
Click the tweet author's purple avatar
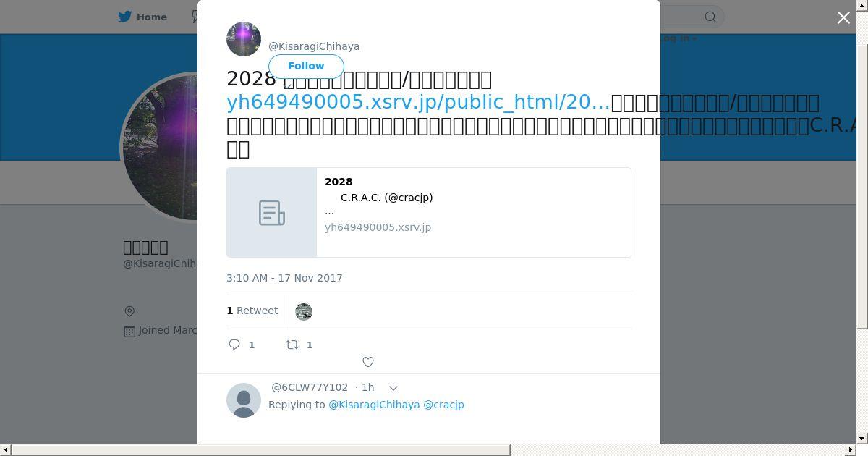(x=244, y=39)
